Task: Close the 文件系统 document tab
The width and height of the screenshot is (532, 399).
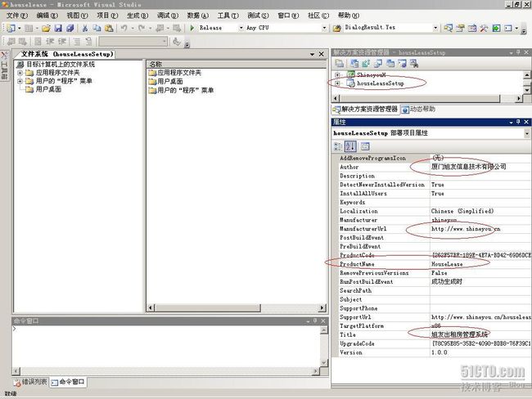Action: (322, 54)
